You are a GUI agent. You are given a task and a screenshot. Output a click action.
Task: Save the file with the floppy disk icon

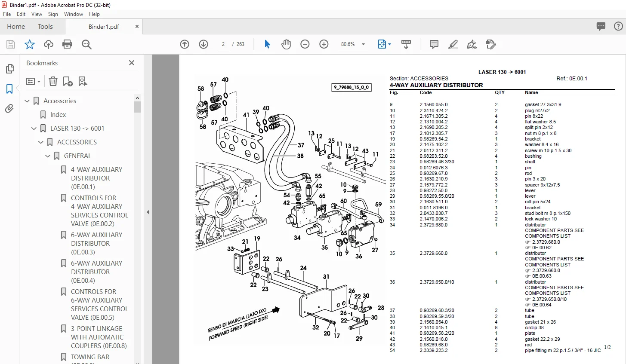pyautogui.click(x=11, y=44)
